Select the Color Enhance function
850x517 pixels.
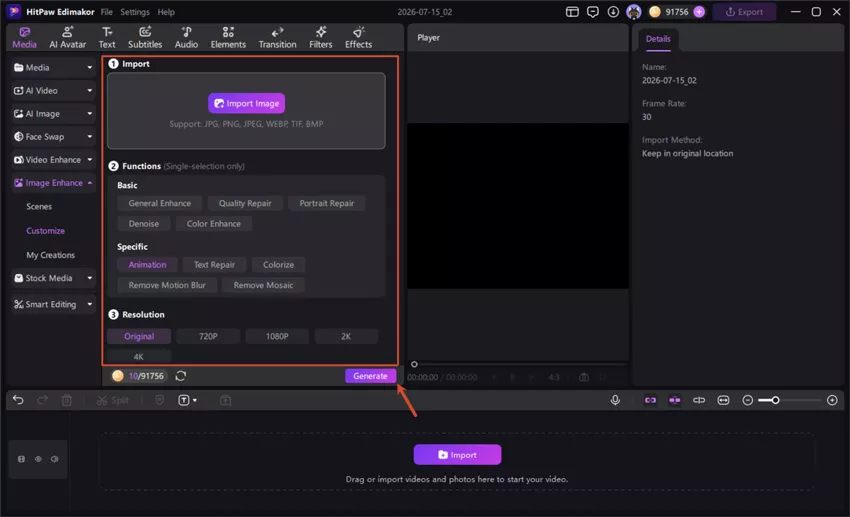point(214,224)
